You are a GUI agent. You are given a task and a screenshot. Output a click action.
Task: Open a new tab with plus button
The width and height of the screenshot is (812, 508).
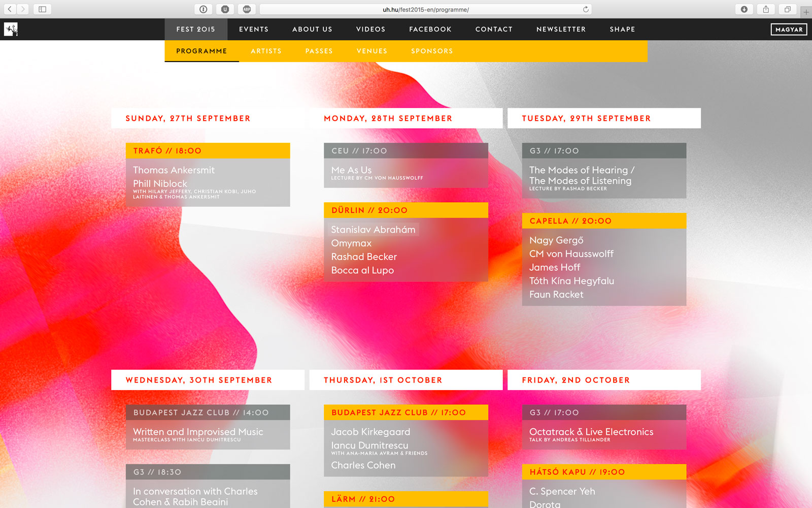(806, 12)
